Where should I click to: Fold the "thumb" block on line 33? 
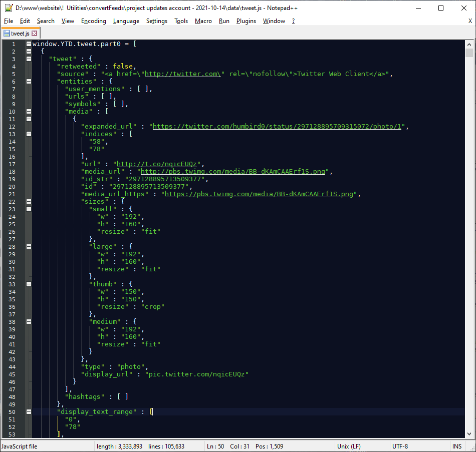[x=29, y=284]
